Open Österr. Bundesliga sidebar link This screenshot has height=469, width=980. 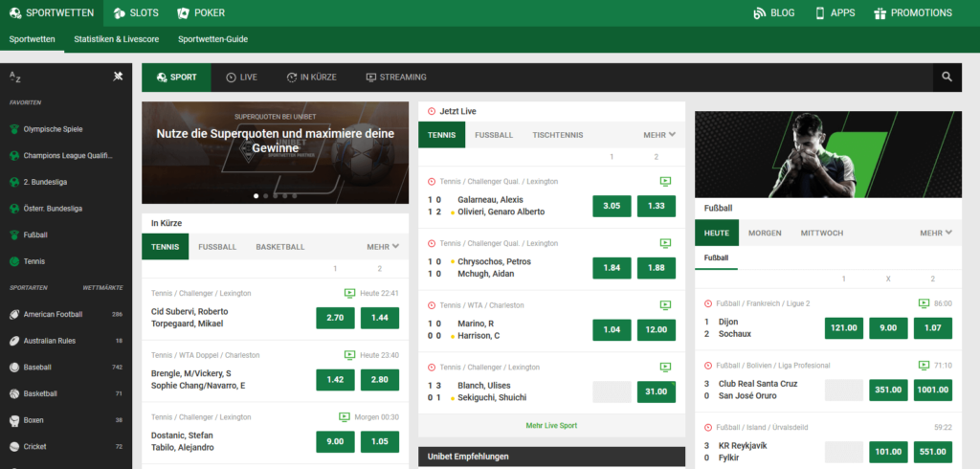point(53,209)
